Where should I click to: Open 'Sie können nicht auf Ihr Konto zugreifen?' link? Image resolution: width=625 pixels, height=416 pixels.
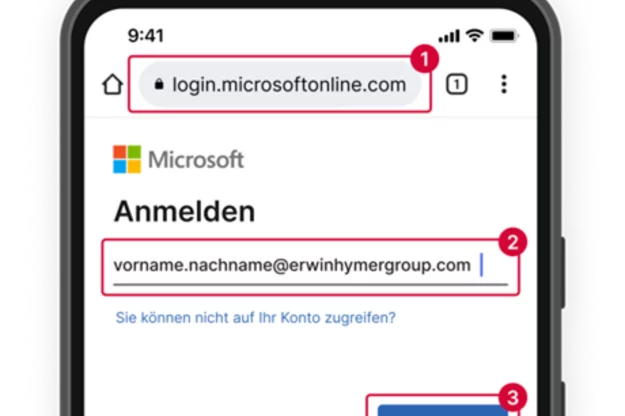click(256, 318)
